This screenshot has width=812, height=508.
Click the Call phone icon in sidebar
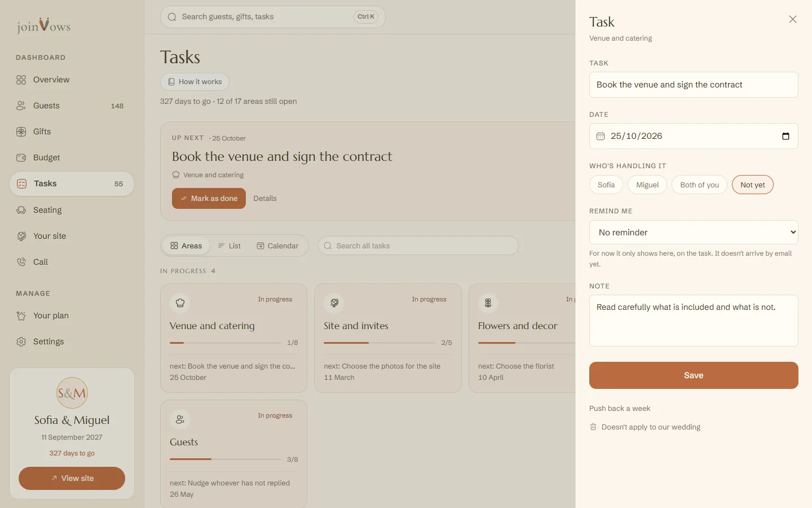[21, 262]
